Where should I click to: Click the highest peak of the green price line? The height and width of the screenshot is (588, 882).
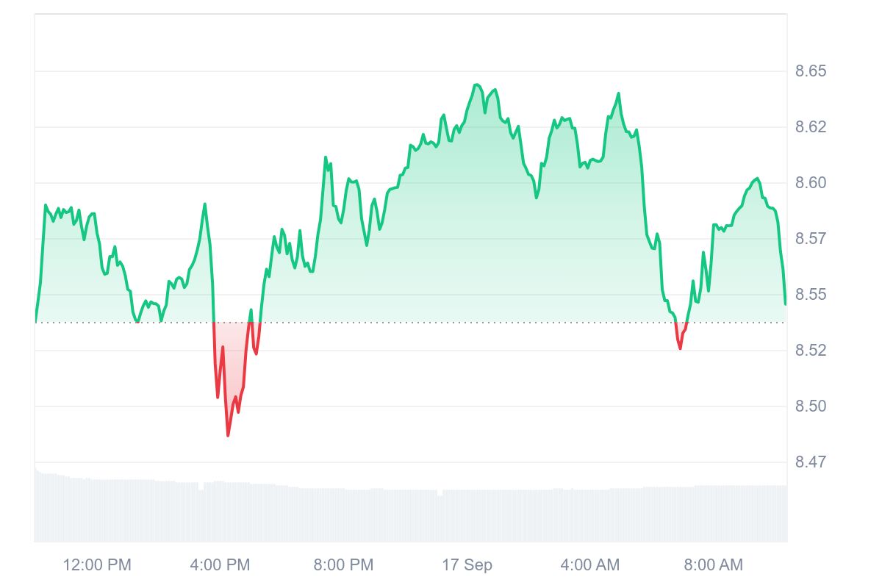(x=476, y=85)
